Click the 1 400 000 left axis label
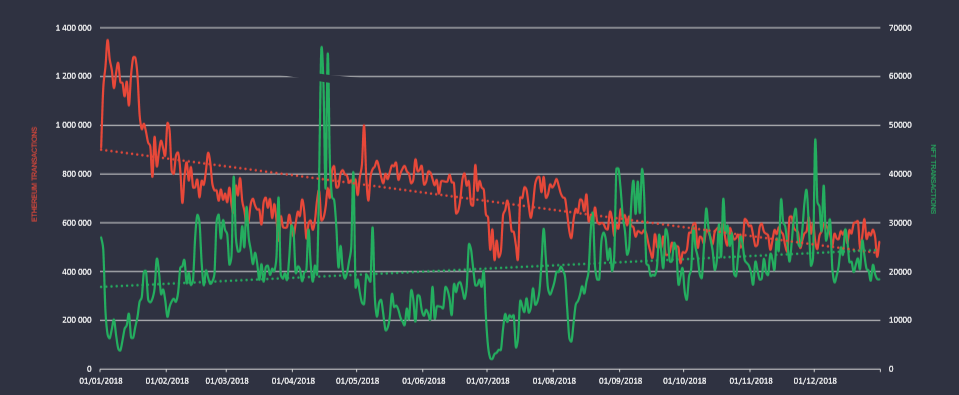The height and width of the screenshot is (395, 959). click(74, 28)
